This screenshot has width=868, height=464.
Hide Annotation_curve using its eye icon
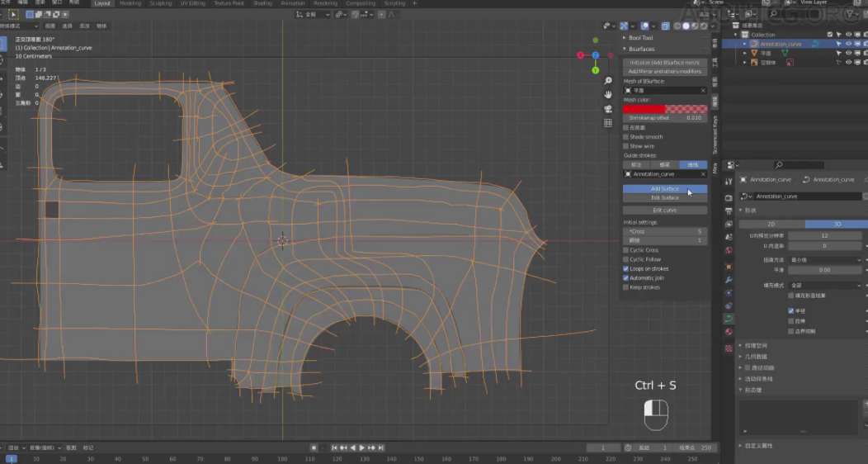point(848,44)
